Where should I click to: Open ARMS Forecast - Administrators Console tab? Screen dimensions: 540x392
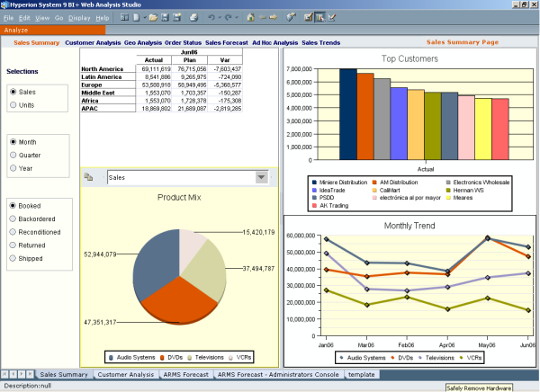(278, 374)
